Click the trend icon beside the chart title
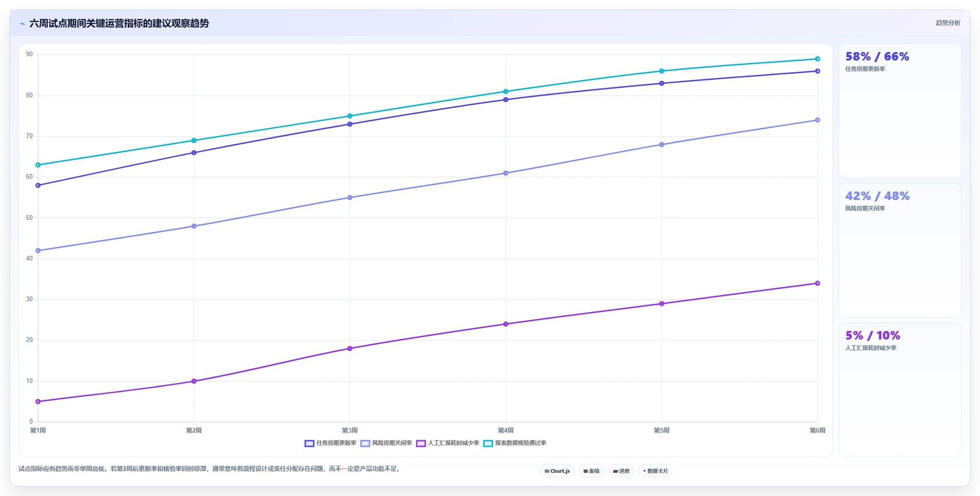Viewport: 980px width, 496px height. (22, 23)
